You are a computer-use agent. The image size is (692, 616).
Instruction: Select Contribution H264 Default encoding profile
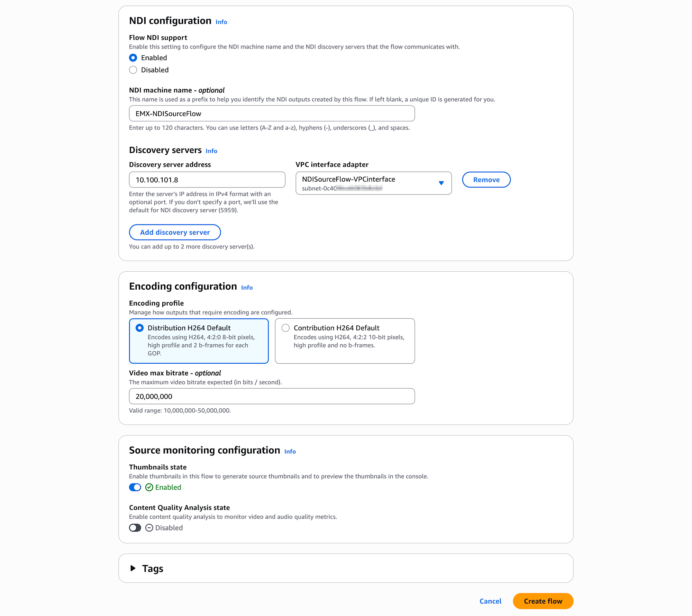click(x=286, y=328)
